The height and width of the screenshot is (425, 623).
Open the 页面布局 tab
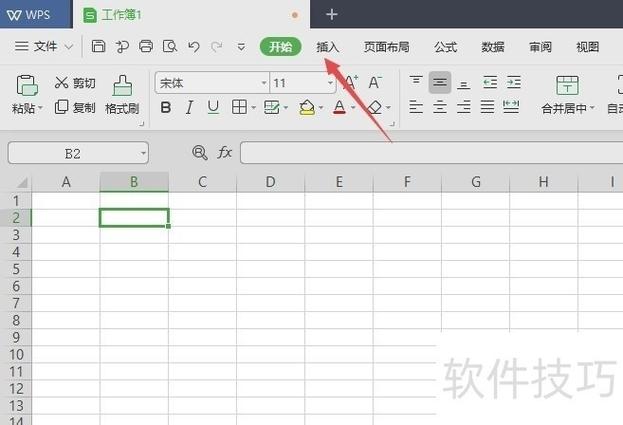[x=387, y=47]
